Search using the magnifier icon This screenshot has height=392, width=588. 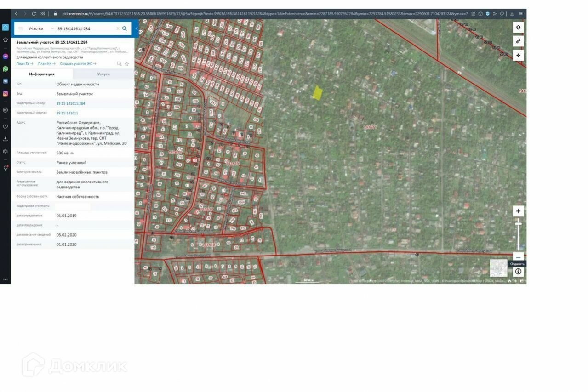pyautogui.click(x=125, y=28)
